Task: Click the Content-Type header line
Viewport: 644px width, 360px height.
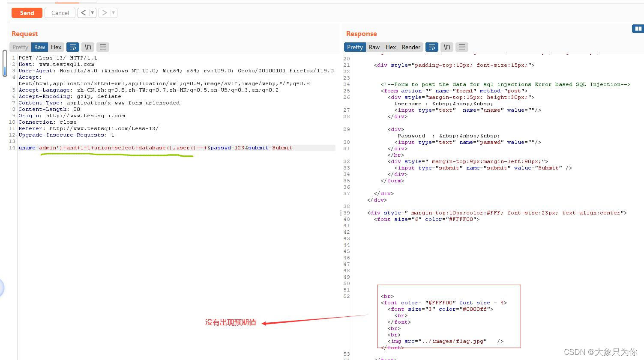Action: (99, 103)
